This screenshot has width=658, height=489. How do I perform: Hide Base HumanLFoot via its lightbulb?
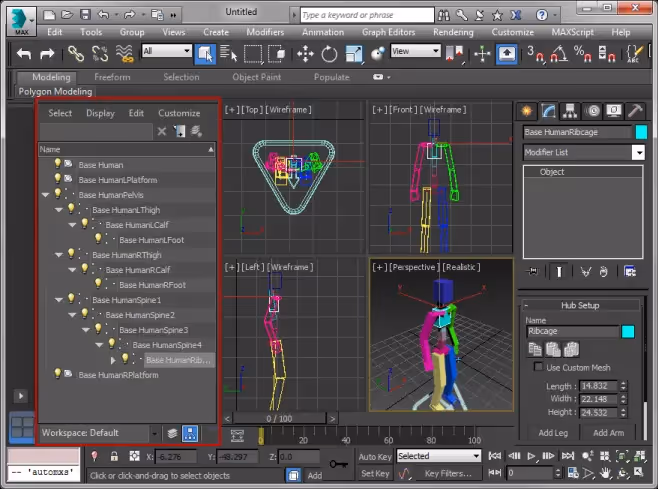click(x=98, y=239)
